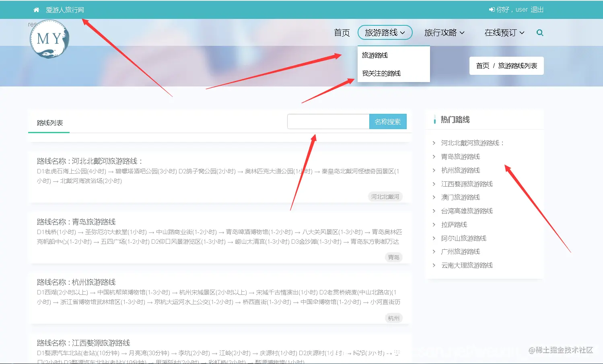Open 青岛旅游路线 in the 热门路线 sidebar
This screenshot has width=603, height=364.
click(x=461, y=156)
